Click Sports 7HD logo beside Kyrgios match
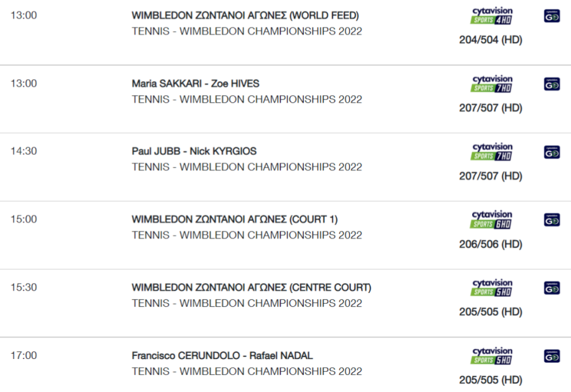This screenshot has width=571, height=392. [x=492, y=152]
